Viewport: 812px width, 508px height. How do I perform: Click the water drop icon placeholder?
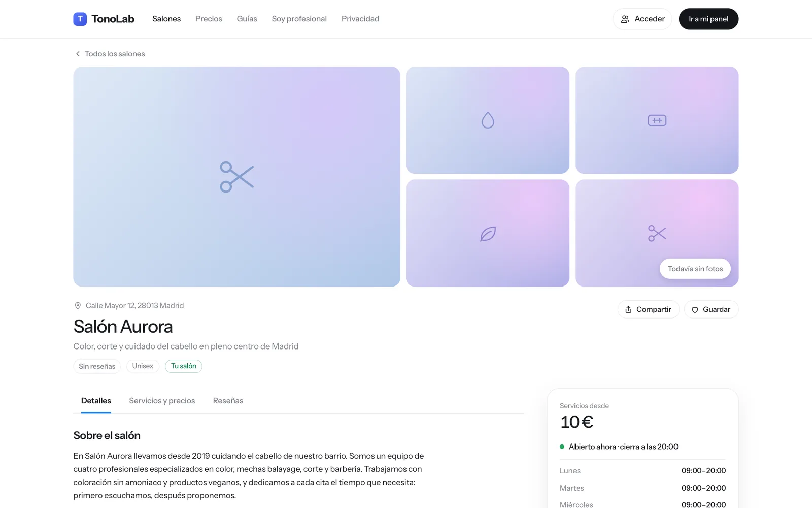pos(488,120)
